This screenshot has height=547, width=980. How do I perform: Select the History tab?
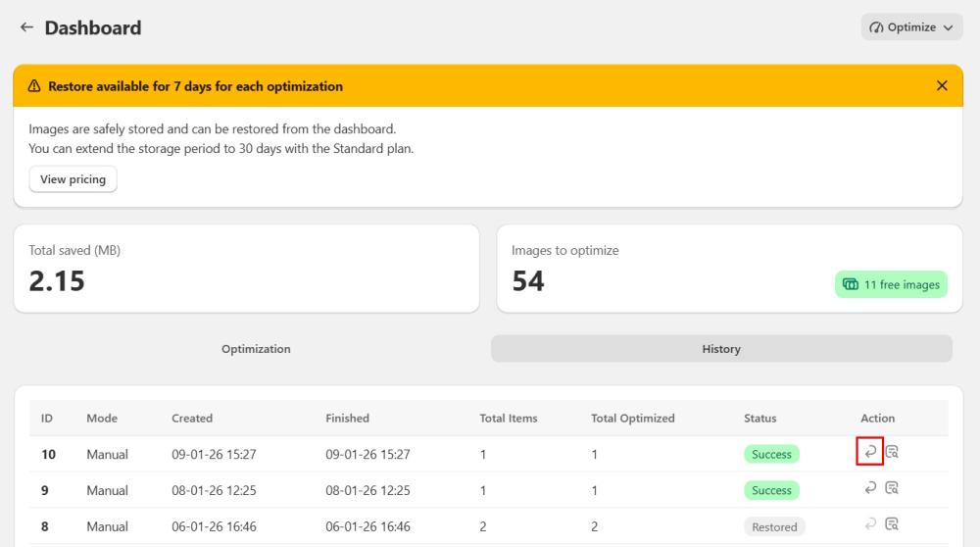pyautogui.click(x=721, y=349)
